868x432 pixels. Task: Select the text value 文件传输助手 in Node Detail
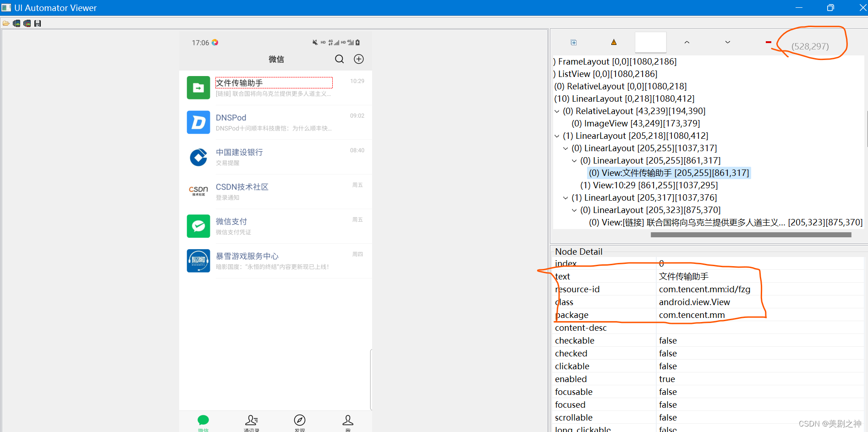click(x=683, y=277)
